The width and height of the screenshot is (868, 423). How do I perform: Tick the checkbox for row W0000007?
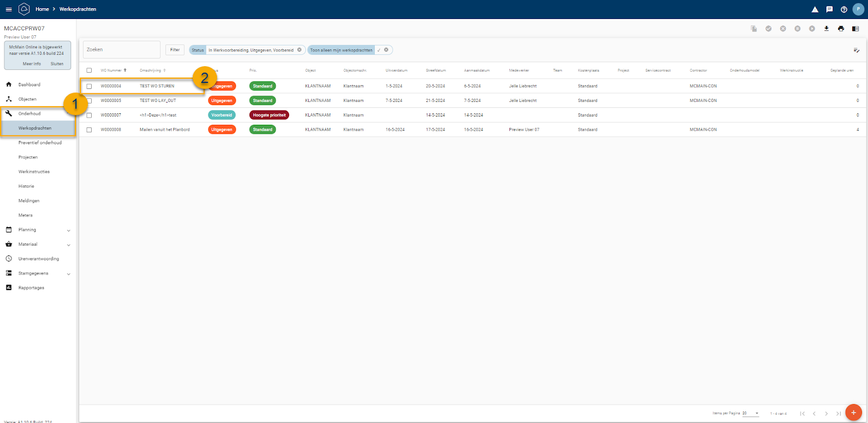90,115
